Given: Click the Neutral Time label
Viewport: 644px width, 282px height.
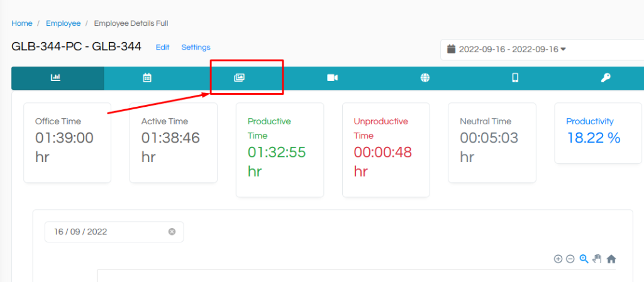Looking at the screenshot, I should click(x=486, y=121).
